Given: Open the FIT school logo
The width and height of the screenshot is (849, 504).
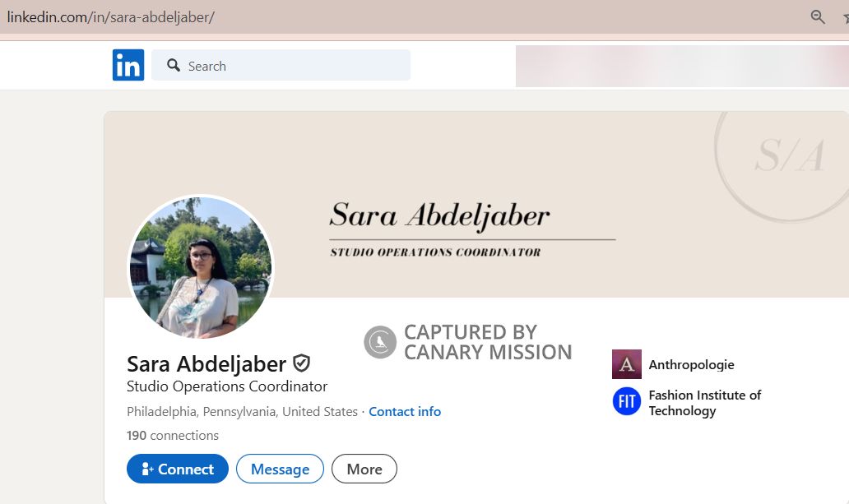Looking at the screenshot, I should click(626, 402).
